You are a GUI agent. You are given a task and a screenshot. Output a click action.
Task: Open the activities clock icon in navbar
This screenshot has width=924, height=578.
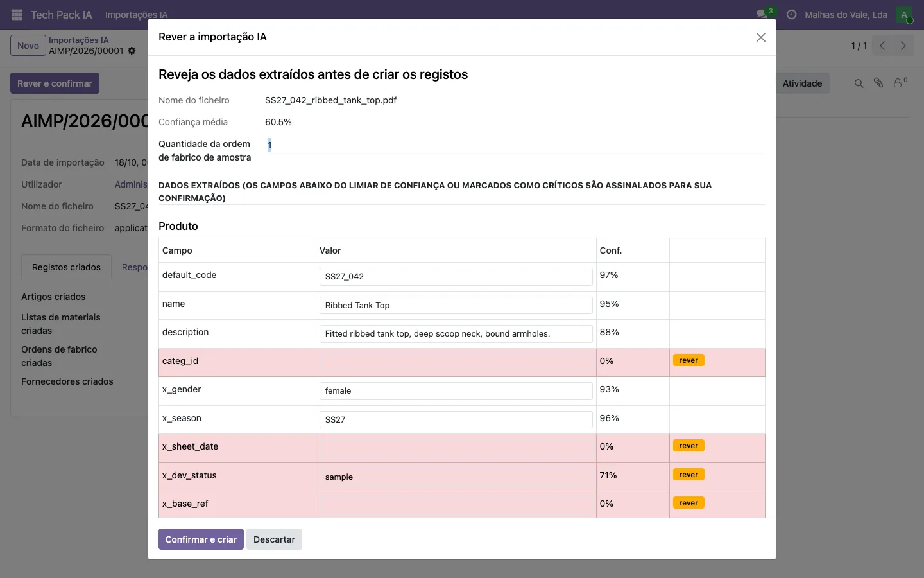pos(792,15)
